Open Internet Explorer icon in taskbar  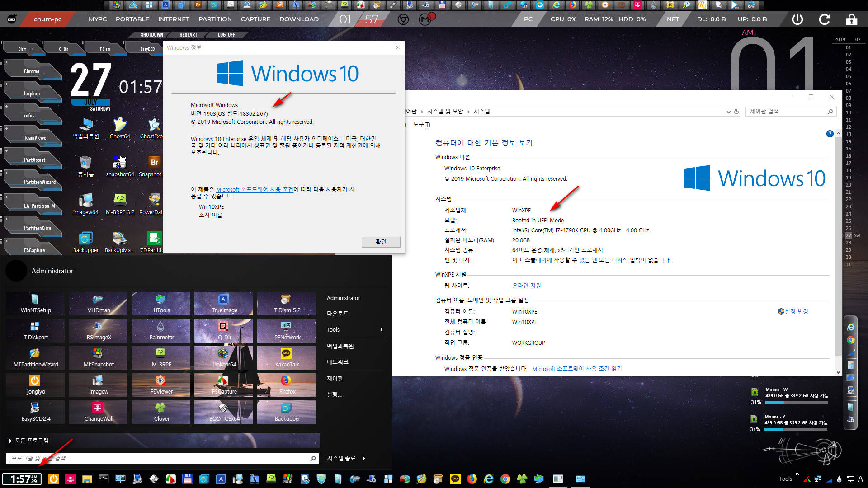click(489, 479)
